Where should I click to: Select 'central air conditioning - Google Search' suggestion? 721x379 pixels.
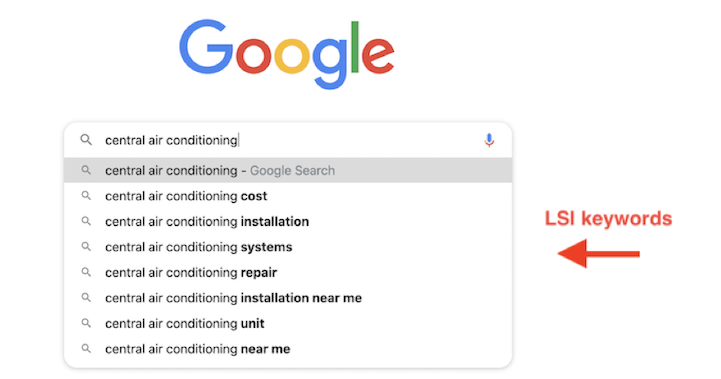pos(288,170)
